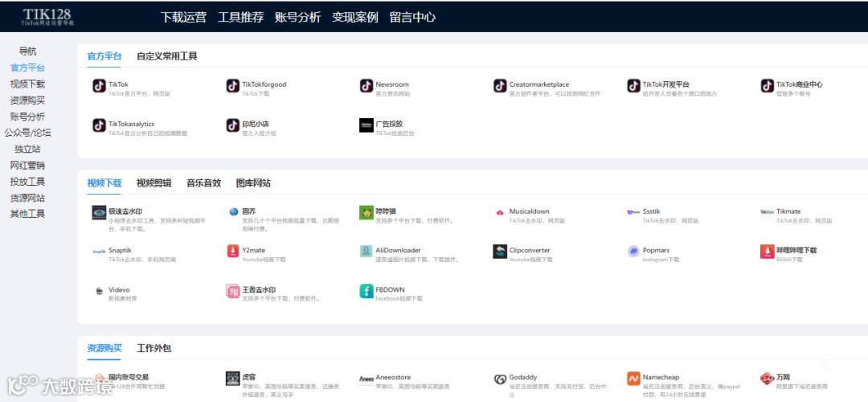Go to 账号分析 in the sidebar
This screenshot has height=402, width=868.
click(27, 117)
